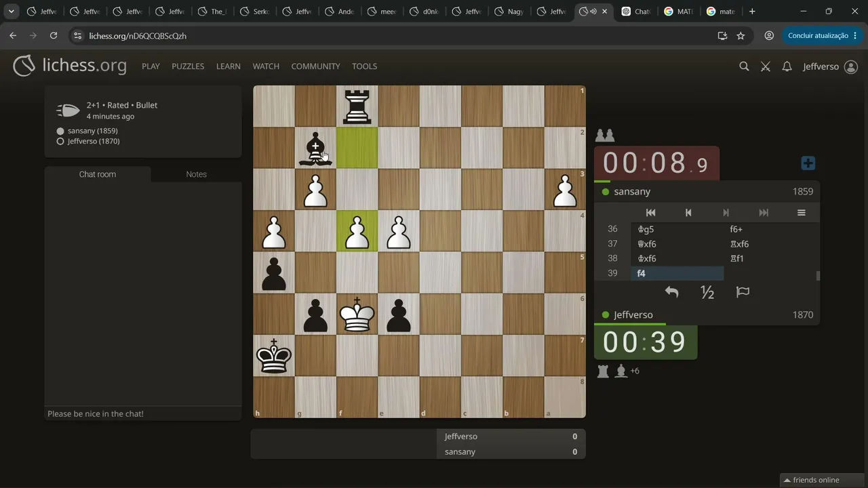Jump to the first move
The height and width of the screenshot is (488, 868).
click(650, 213)
